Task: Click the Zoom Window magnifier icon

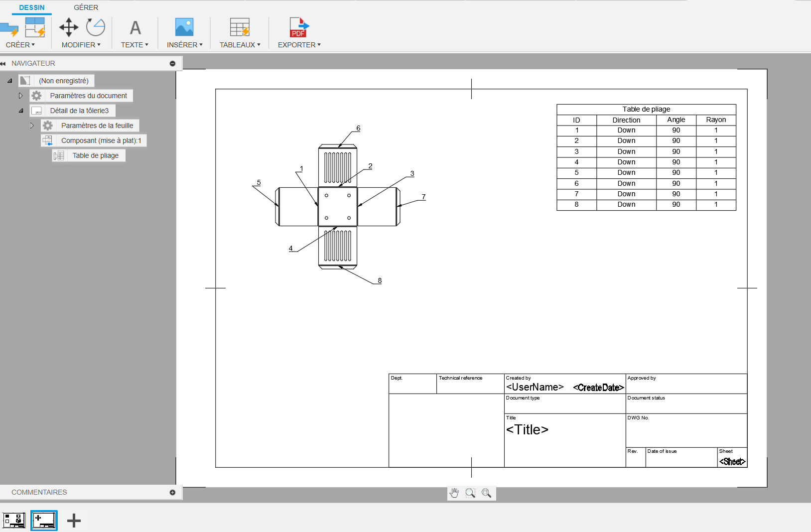Action: pos(470,493)
